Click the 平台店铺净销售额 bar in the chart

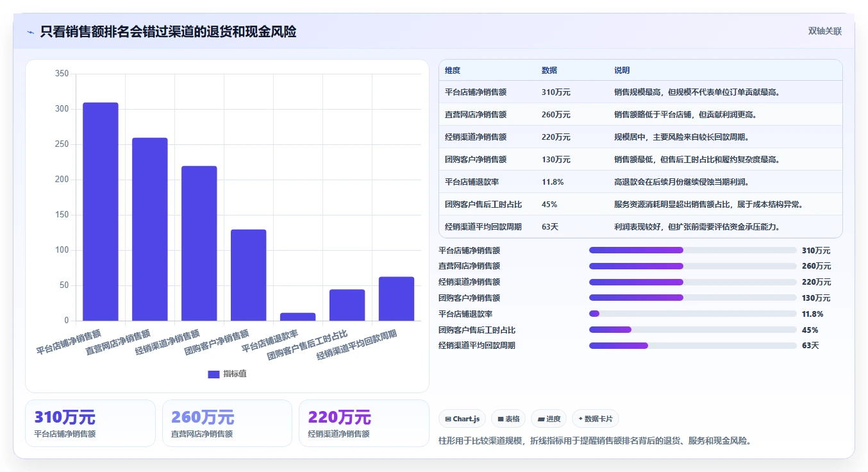pos(101,212)
